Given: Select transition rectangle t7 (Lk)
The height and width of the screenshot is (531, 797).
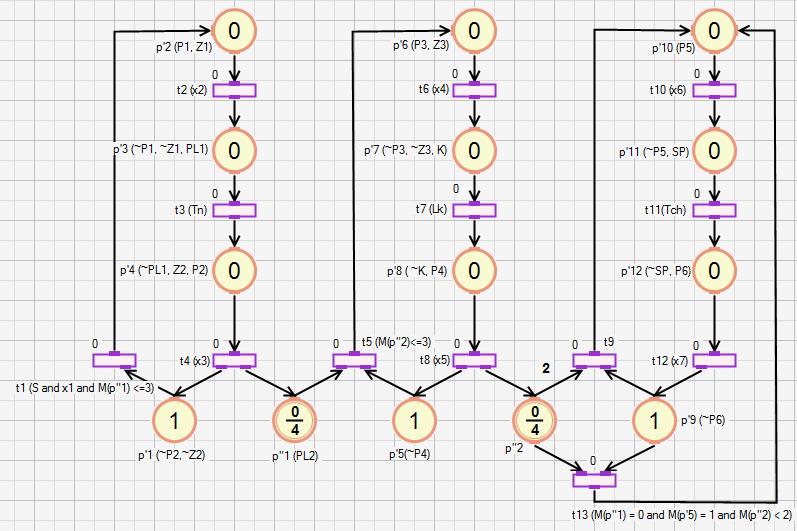Looking at the screenshot, I should click(474, 210).
